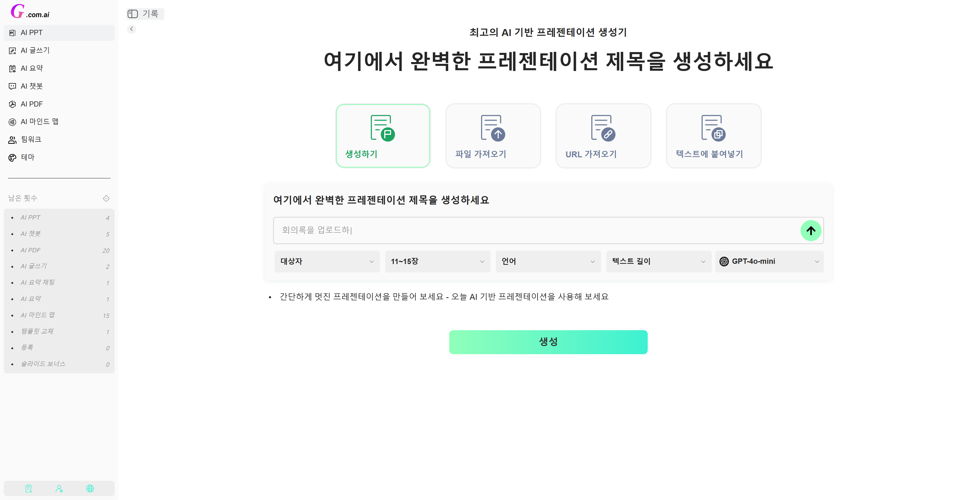
Task: Open the 기록 history panel
Action: (145, 14)
